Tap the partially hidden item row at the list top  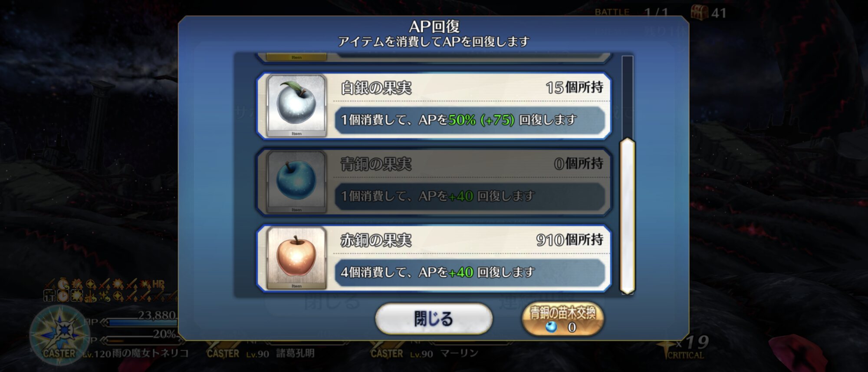434,57
